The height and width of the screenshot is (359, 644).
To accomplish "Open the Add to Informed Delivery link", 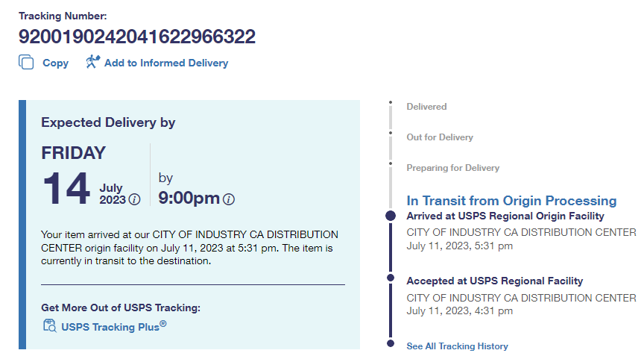I will 166,63.
